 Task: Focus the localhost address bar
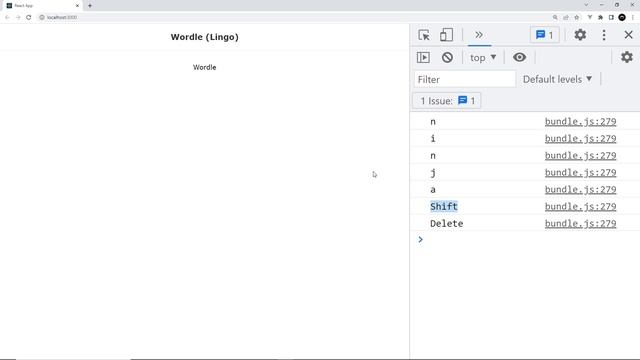(x=294, y=17)
